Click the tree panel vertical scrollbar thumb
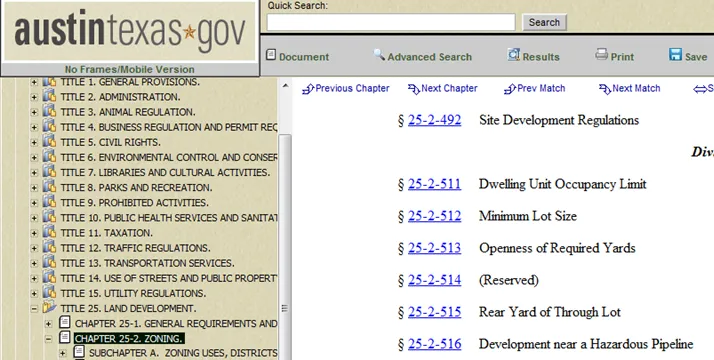The height and width of the screenshot is (360, 714). (x=285, y=246)
